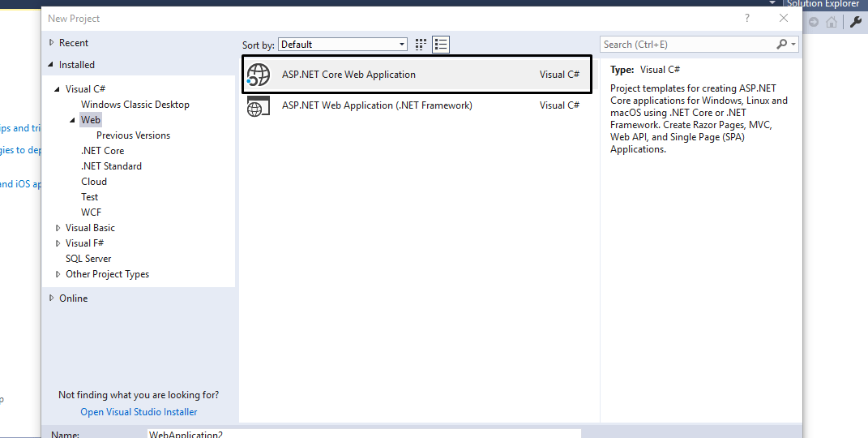The image size is (868, 438).
Task: Switch to small icons grid view
Action: [x=421, y=45]
